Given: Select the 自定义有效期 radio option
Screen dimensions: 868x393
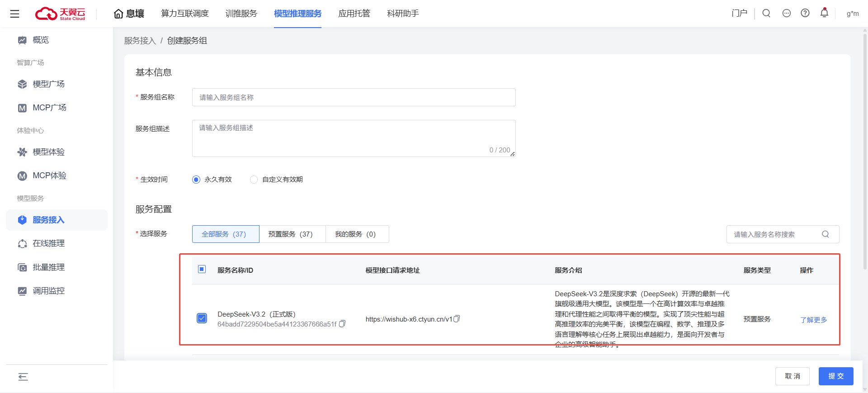Looking at the screenshot, I should [x=254, y=180].
